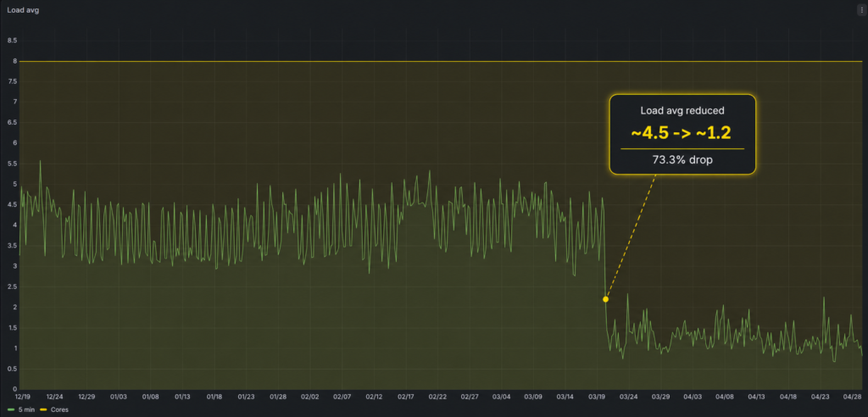Click the 03/19 date label on x-axis
This screenshot has width=868, height=417.
(x=597, y=397)
